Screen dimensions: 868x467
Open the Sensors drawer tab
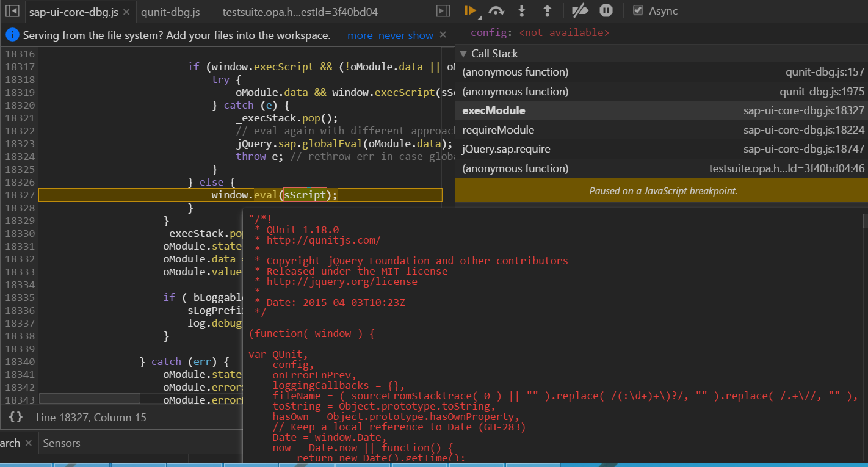click(61, 443)
